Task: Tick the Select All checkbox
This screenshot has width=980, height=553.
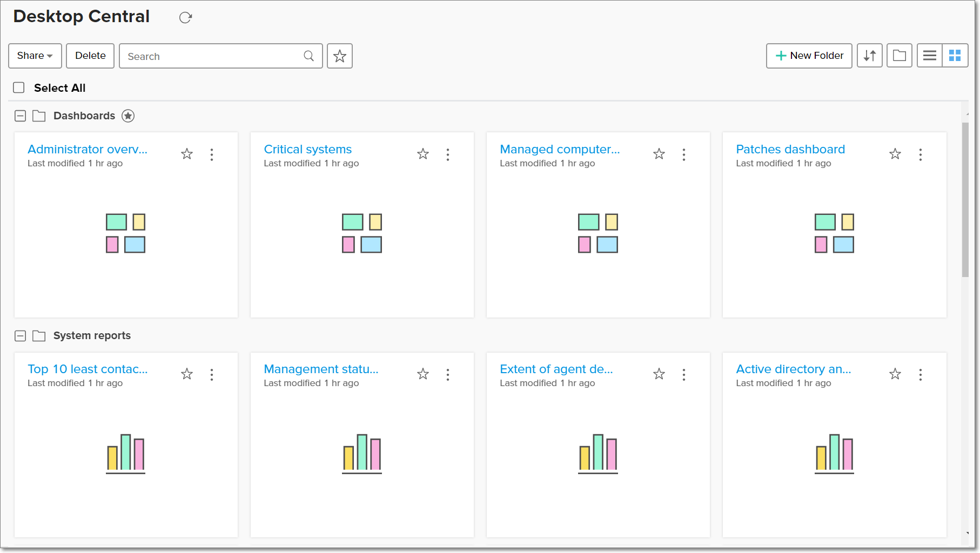Action: [x=19, y=87]
